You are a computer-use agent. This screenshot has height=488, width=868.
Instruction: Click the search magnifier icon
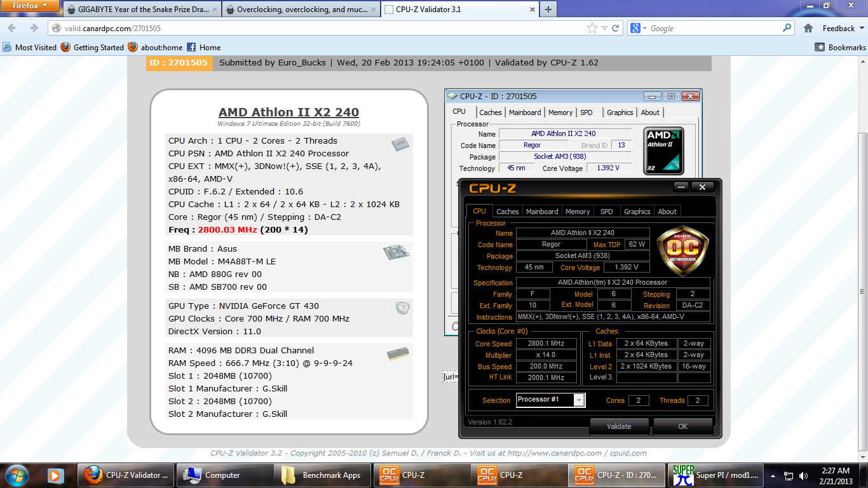[787, 28]
